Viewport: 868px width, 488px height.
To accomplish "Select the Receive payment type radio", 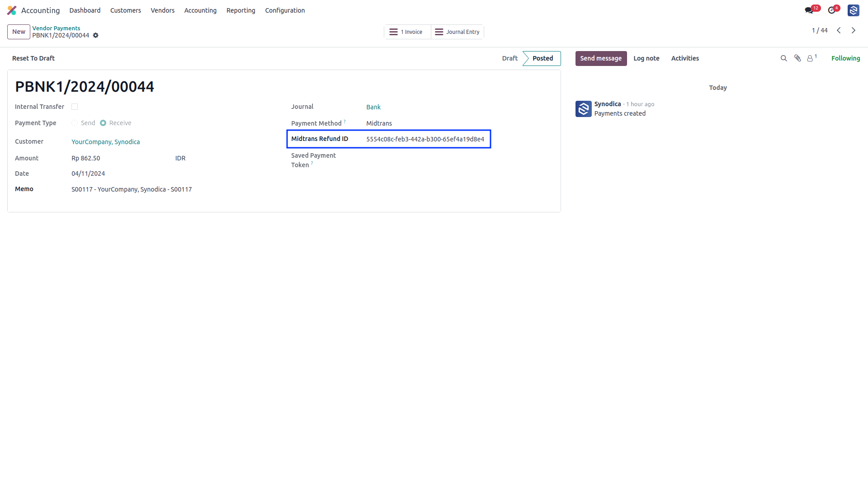I will coord(103,123).
